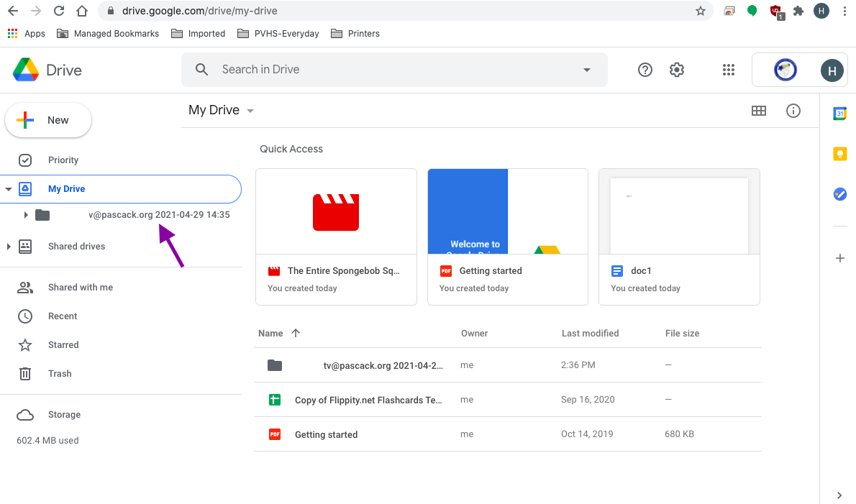Open Managed Bookmarks folder
This screenshot has height=504, width=856.
click(108, 33)
